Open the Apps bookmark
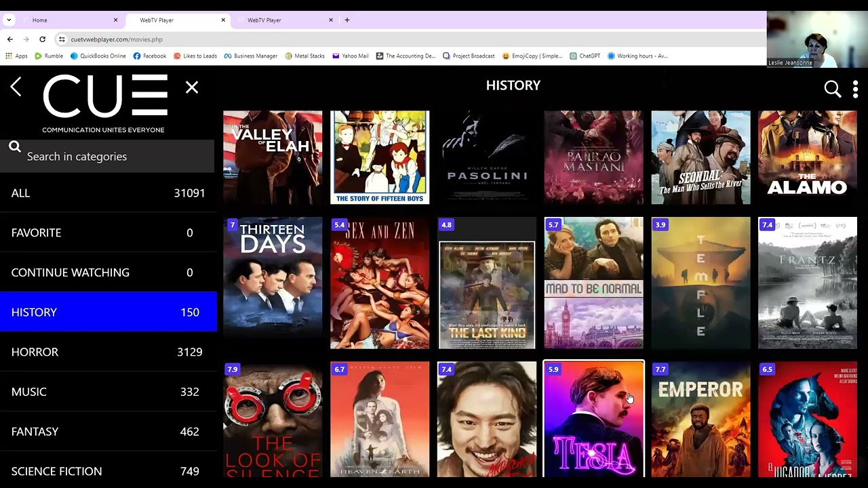The width and height of the screenshot is (868, 488). (x=16, y=56)
